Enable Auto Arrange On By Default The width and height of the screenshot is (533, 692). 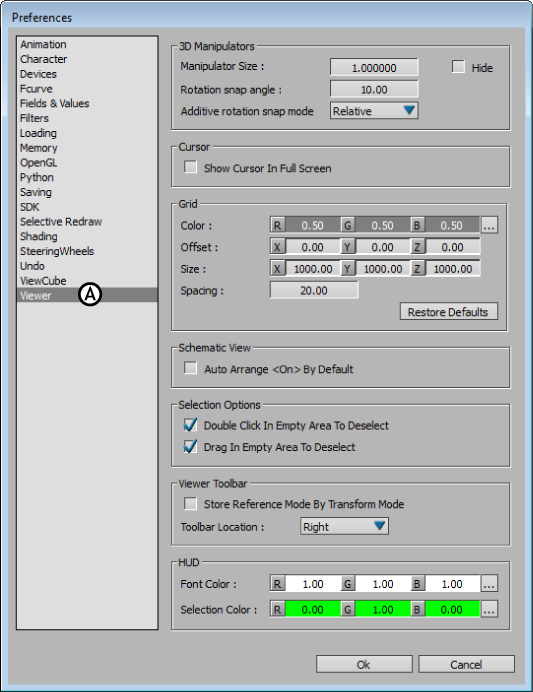coord(191,368)
